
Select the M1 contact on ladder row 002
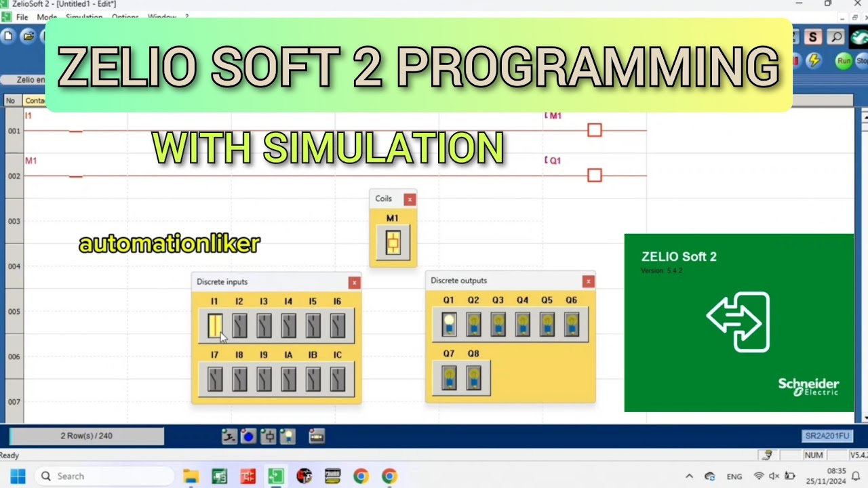75,176
